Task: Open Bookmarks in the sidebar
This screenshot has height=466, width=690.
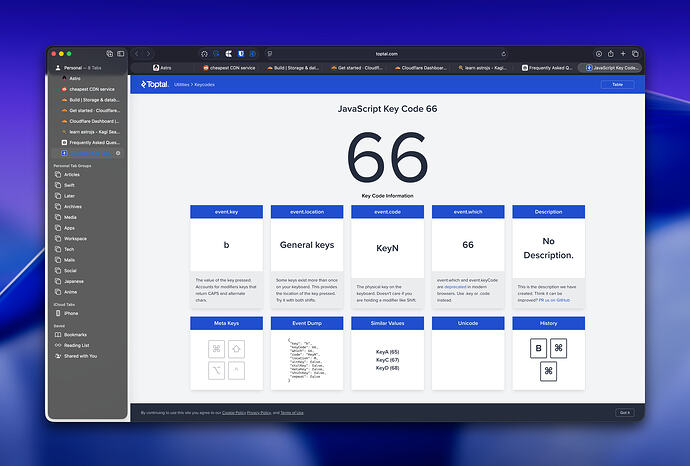Action: coord(75,334)
